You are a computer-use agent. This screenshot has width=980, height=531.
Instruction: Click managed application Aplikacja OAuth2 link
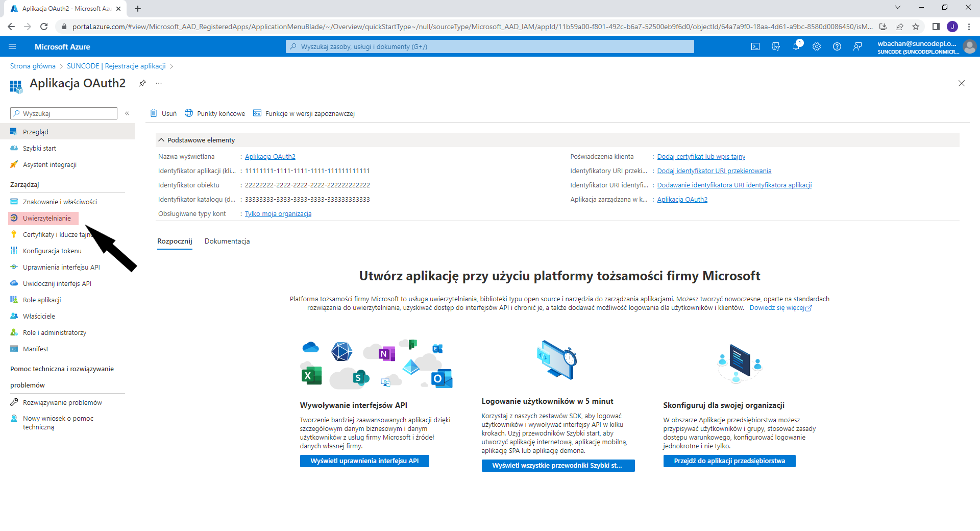(x=682, y=199)
